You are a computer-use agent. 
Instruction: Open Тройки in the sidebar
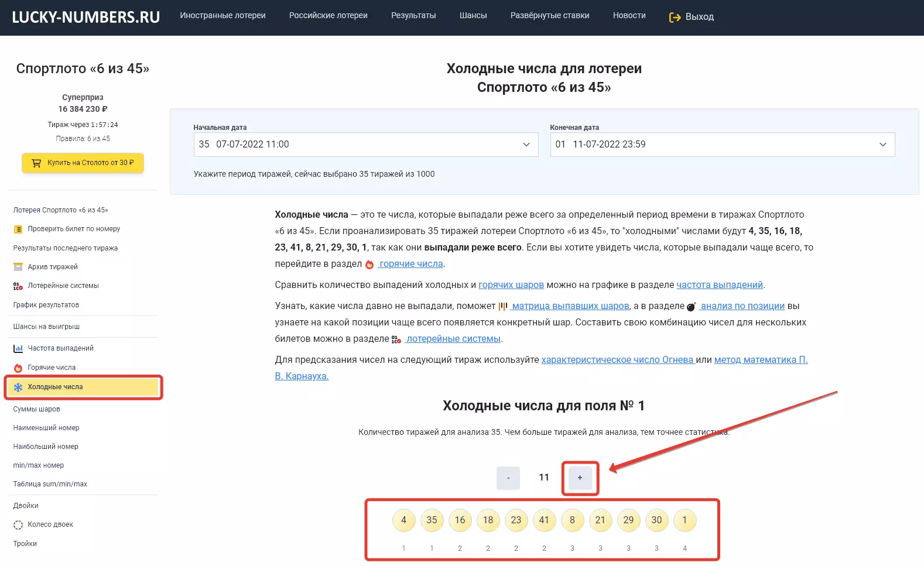pyautogui.click(x=25, y=544)
